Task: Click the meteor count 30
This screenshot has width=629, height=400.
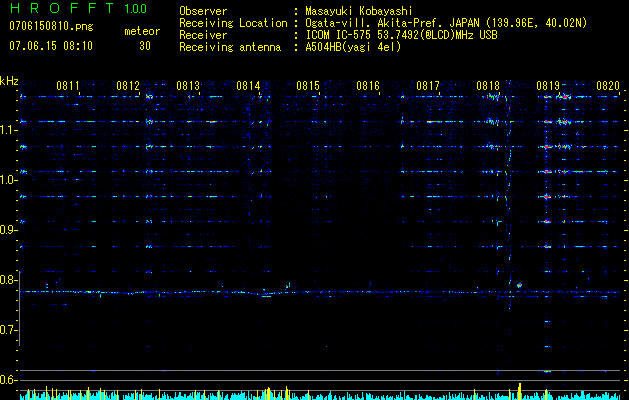Action: click(x=145, y=46)
